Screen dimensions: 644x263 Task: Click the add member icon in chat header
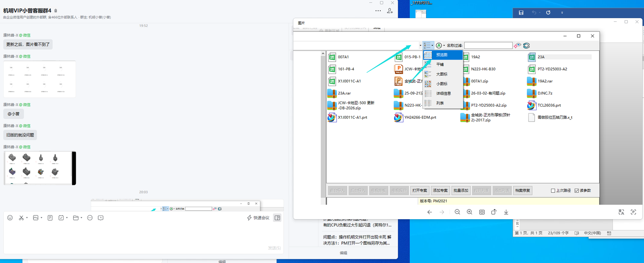click(390, 11)
